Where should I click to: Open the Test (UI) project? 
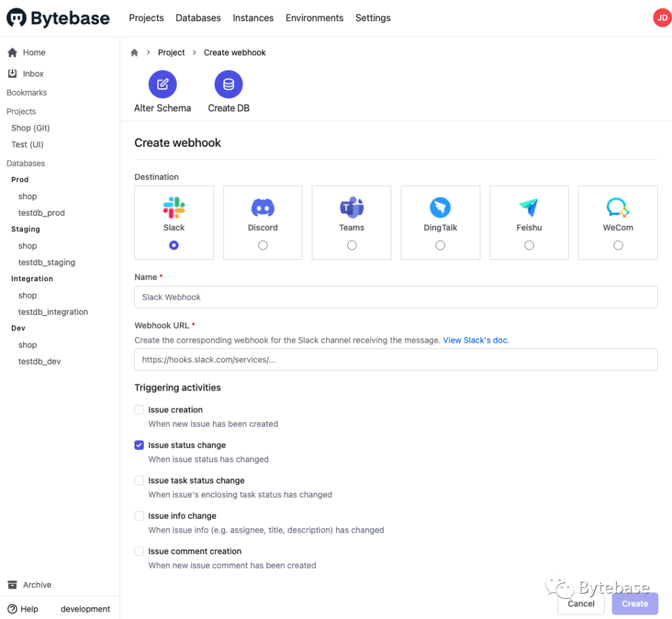point(27,144)
